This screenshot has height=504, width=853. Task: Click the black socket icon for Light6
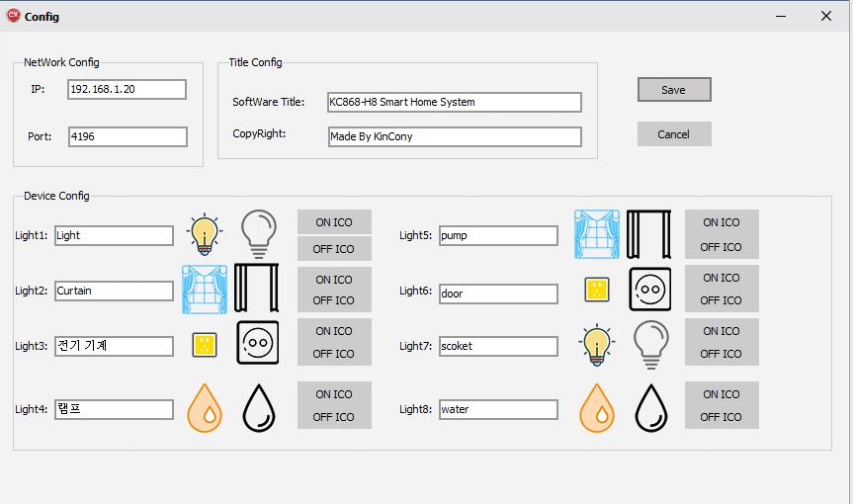pos(650,289)
